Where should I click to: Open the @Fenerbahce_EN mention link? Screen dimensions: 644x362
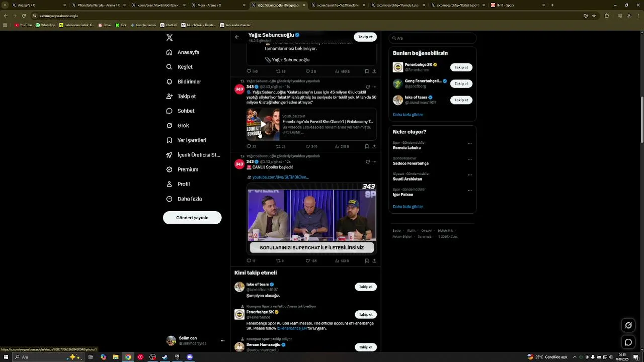click(292, 328)
